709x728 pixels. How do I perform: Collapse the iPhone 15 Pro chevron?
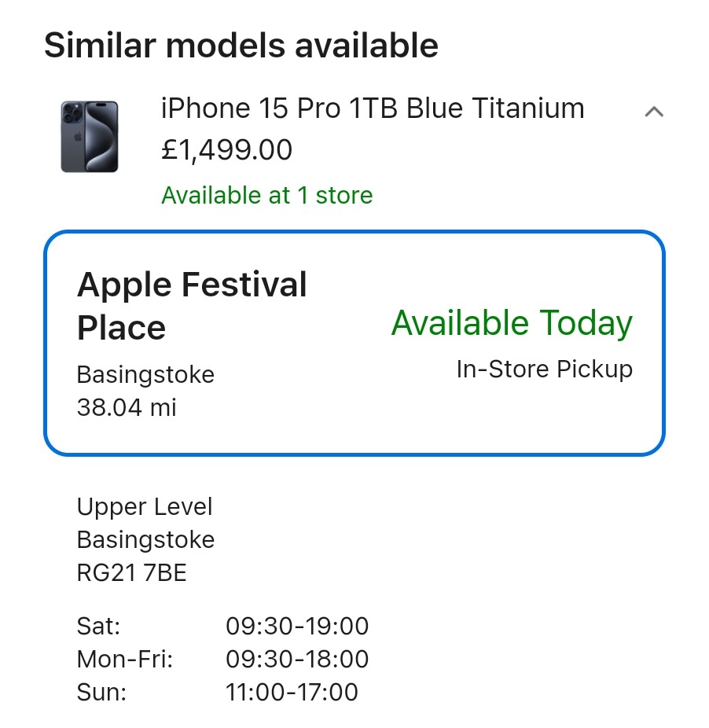tap(653, 112)
